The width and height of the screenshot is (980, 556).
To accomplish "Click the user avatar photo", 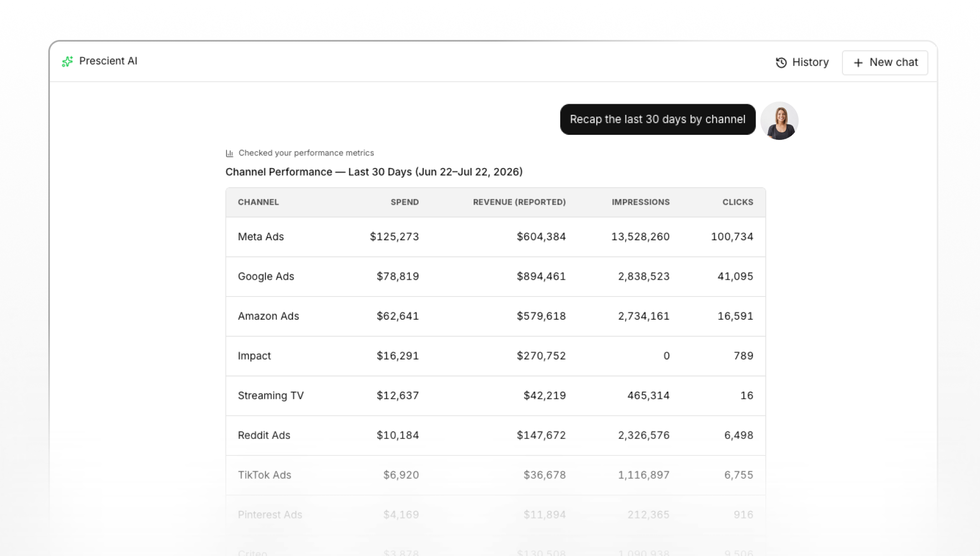I will click(779, 120).
